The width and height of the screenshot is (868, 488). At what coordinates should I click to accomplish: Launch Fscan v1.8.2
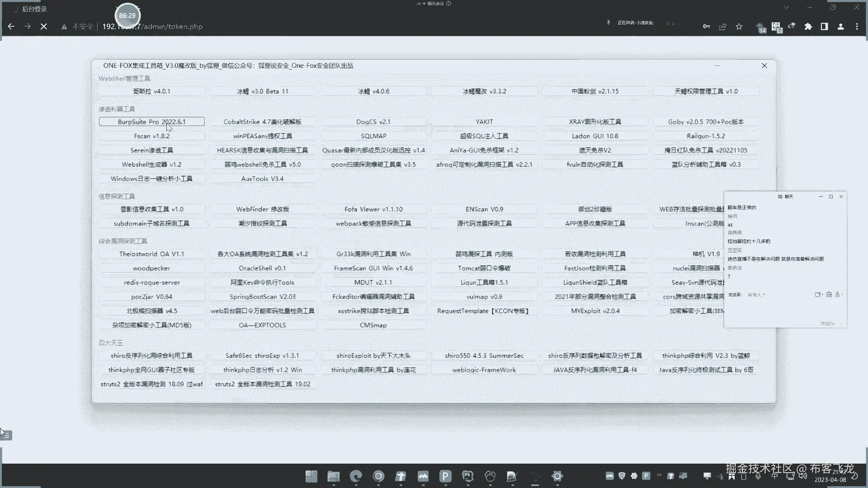point(151,136)
